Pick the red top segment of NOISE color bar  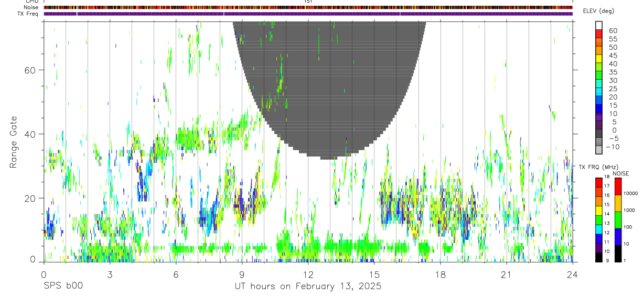point(618,186)
